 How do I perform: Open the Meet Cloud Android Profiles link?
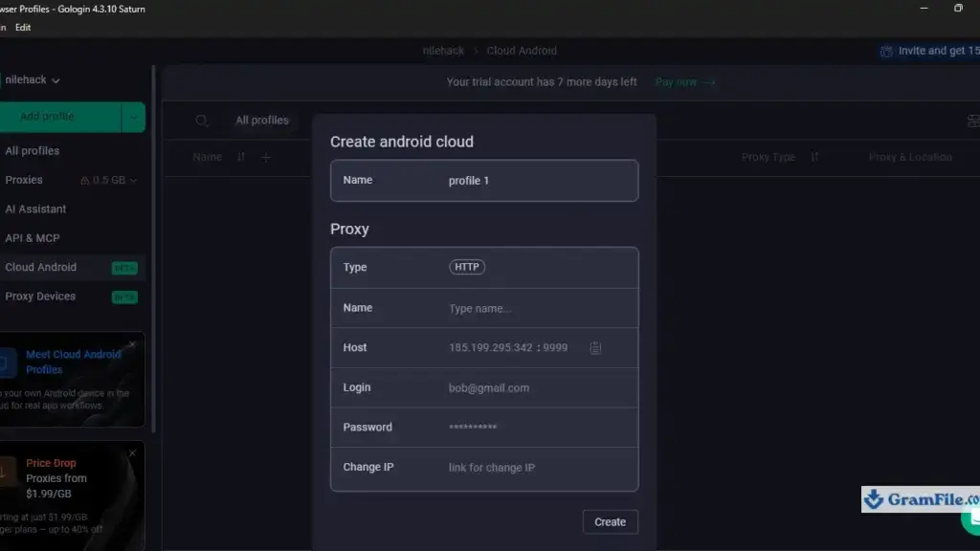73,362
